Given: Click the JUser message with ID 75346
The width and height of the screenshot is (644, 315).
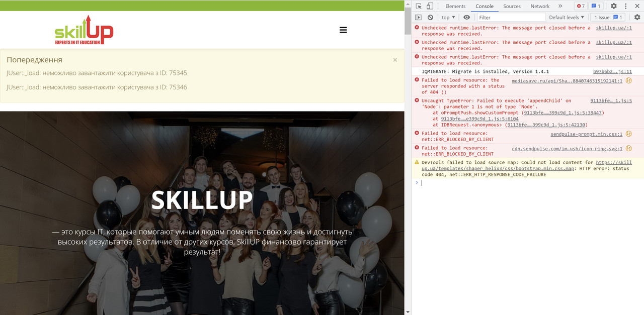Looking at the screenshot, I should pyautogui.click(x=97, y=87).
